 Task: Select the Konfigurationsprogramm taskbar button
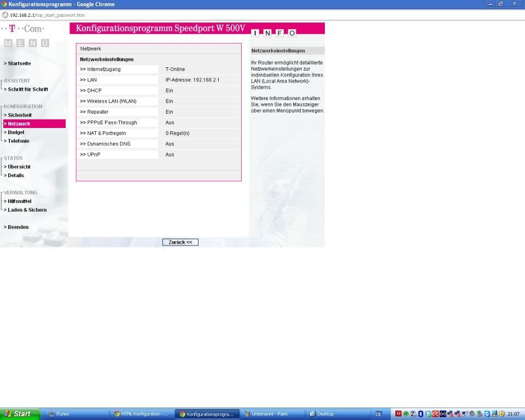tap(207, 414)
